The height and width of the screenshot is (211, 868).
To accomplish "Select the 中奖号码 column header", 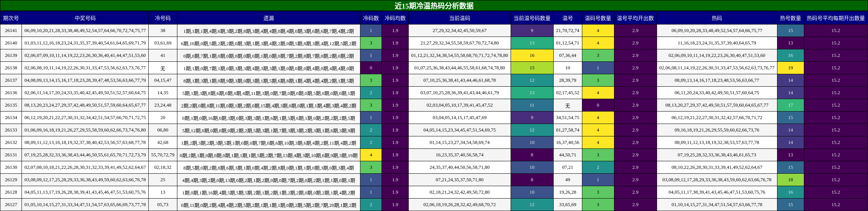I will click(85, 18).
